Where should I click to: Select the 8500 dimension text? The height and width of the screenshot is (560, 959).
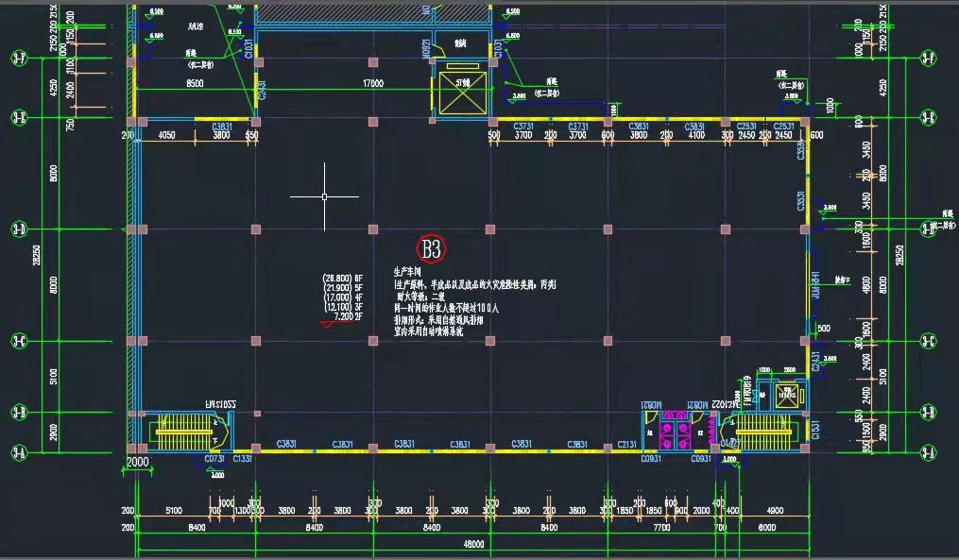pos(196,84)
